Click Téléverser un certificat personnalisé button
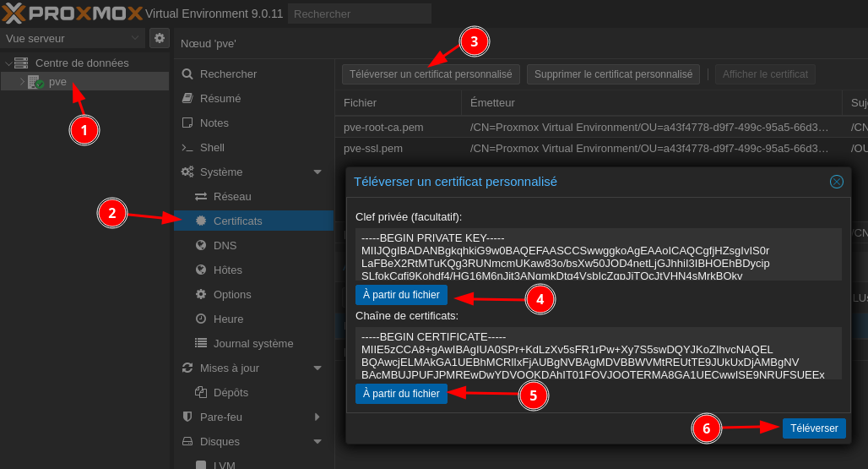The height and width of the screenshot is (469, 868). pos(431,74)
